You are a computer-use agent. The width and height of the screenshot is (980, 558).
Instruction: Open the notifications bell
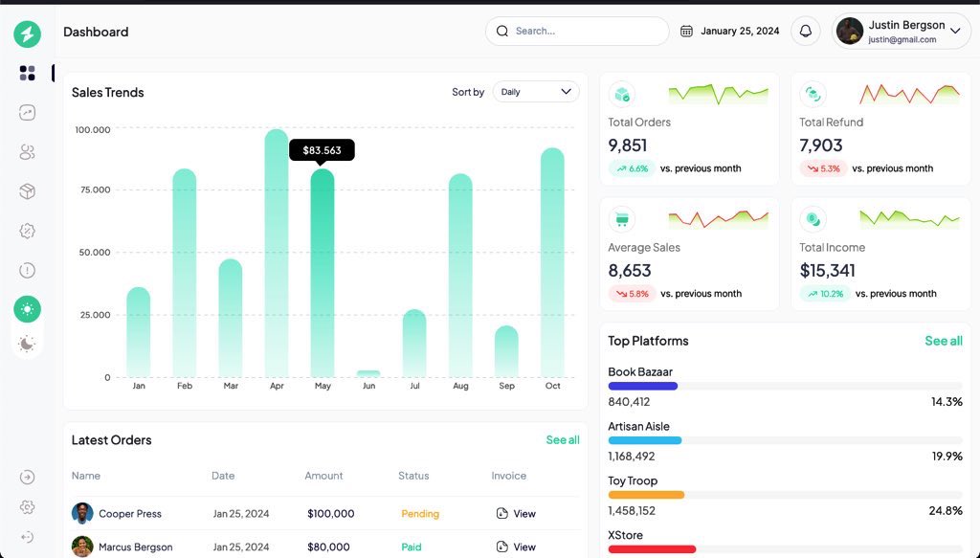tap(805, 31)
